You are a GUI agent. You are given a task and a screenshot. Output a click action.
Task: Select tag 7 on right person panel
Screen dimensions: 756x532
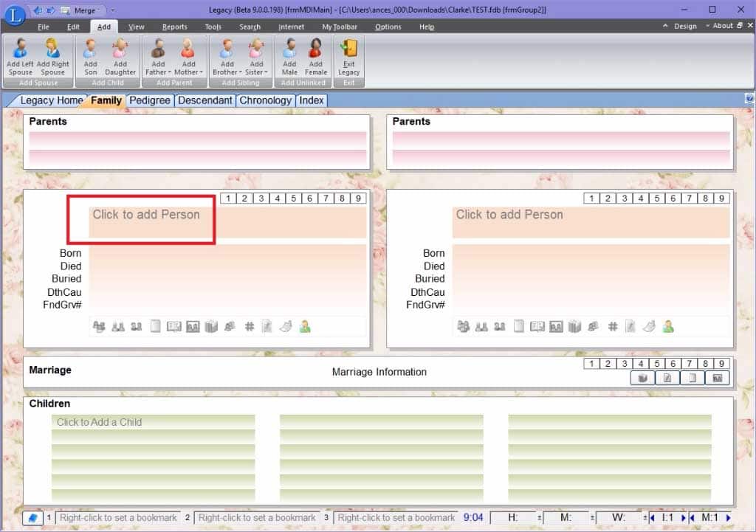690,198
